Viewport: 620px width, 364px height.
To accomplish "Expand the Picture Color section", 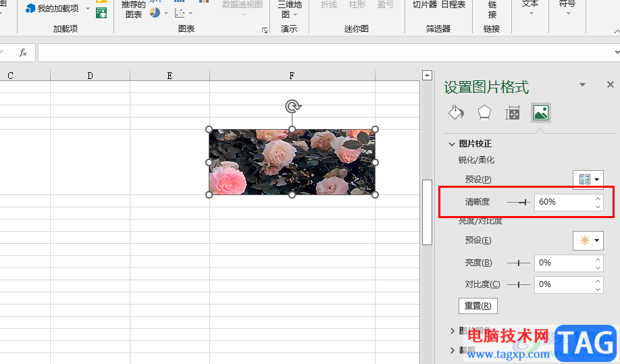I will 453,330.
